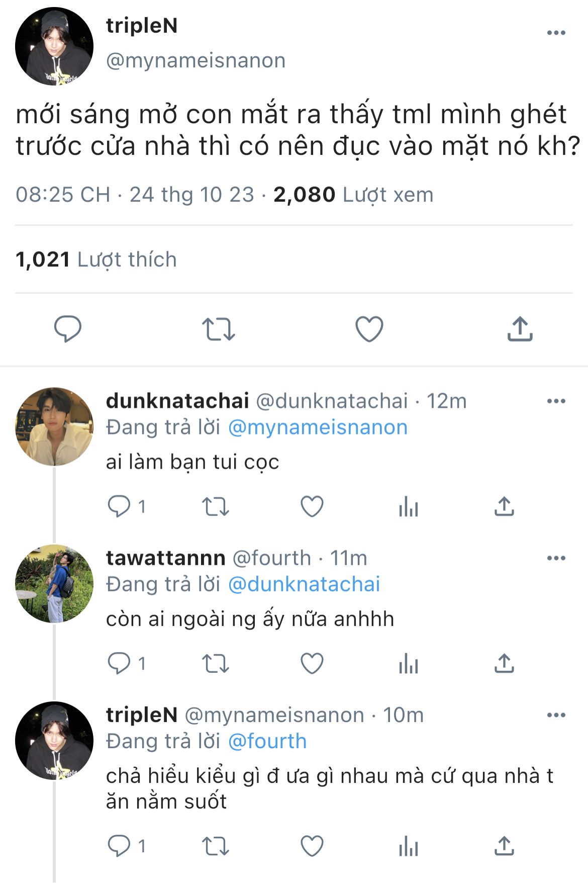Retweet the main tripleN tweet

(218, 329)
